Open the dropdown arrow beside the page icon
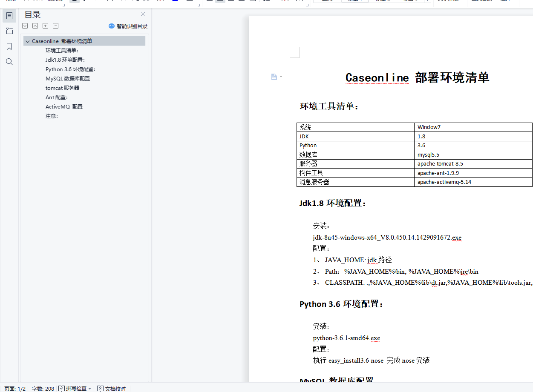This screenshot has height=392, width=533. pos(281,77)
